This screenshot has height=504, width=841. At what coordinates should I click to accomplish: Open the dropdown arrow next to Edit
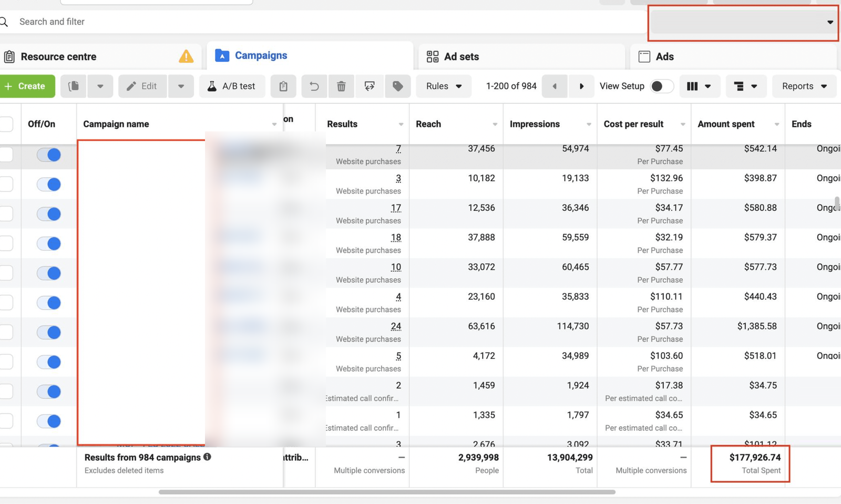pos(181,86)
